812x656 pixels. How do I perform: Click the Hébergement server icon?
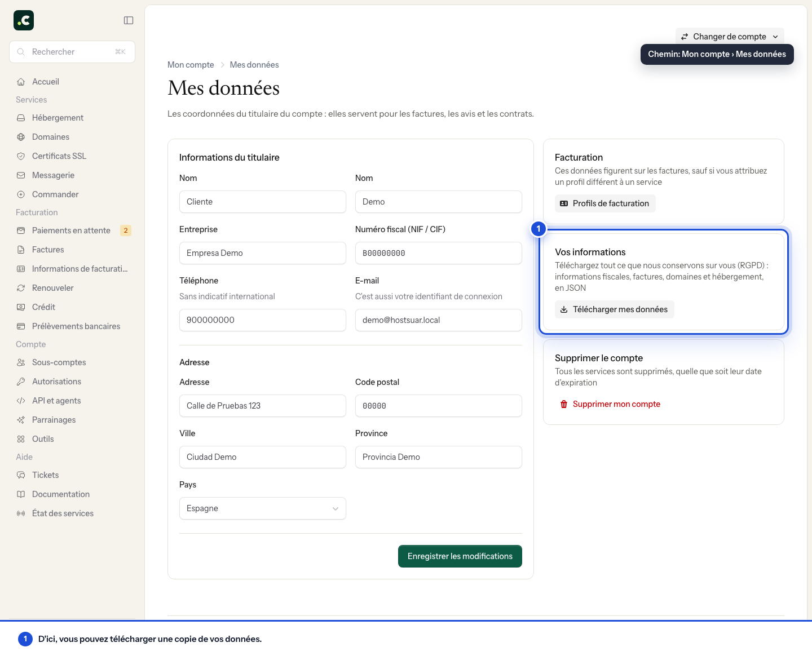click(x=21, y=118)
